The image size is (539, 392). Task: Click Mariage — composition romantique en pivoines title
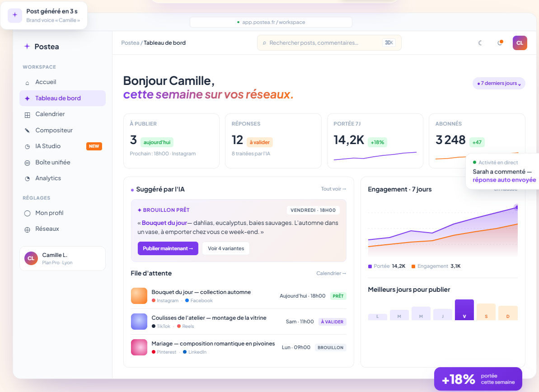(213, 344)
